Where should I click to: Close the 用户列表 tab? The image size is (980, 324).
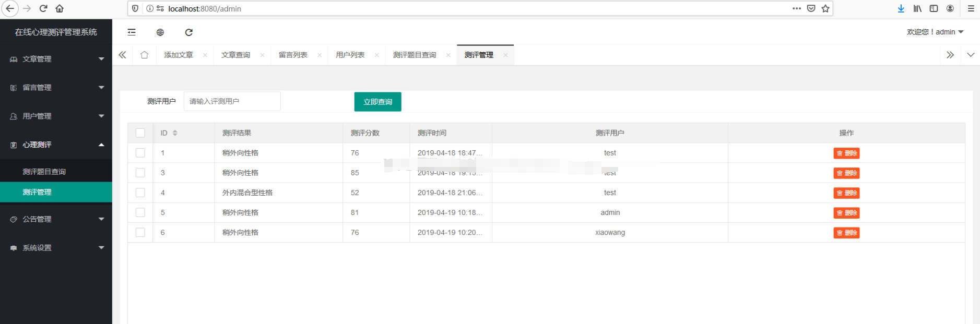(377, 55)
